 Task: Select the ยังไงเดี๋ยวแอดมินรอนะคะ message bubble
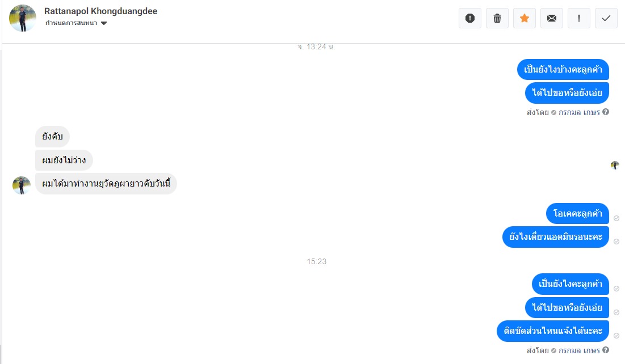556,237
